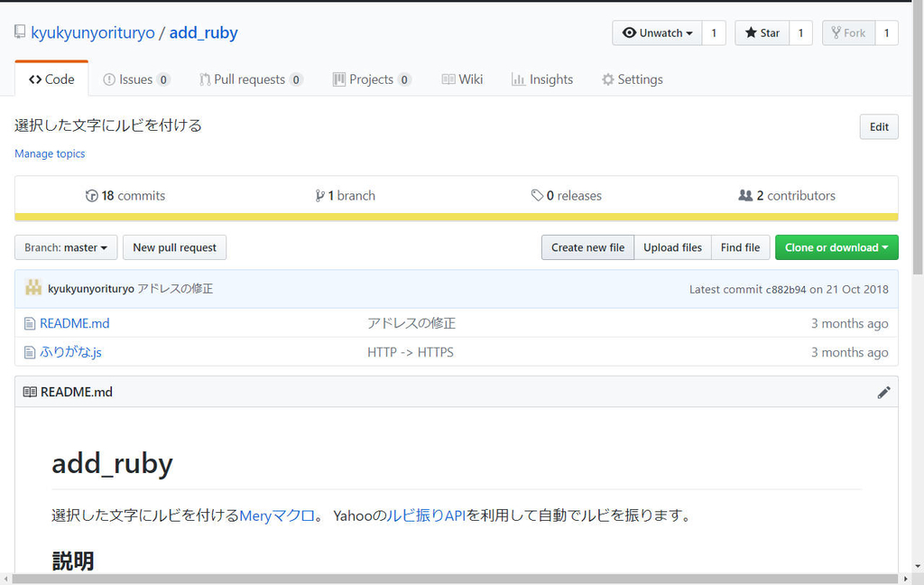The image size is (924, 585).
Task: View the 2 contributors link
Action: (x=787, y=196)
